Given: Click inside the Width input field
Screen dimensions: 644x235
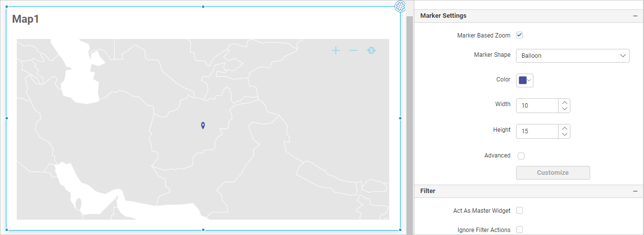Looking at the screenshot, I should tap(537, 106).
